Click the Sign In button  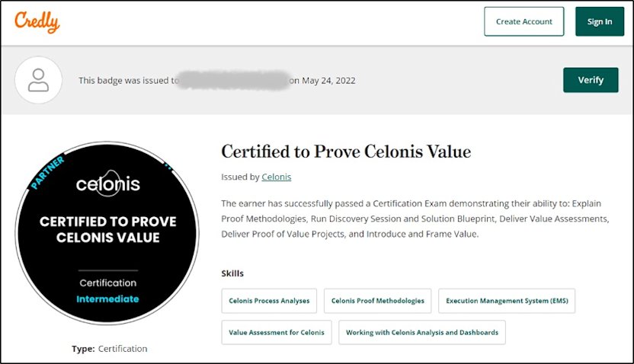pyautogui.click(x=600, y=21)
